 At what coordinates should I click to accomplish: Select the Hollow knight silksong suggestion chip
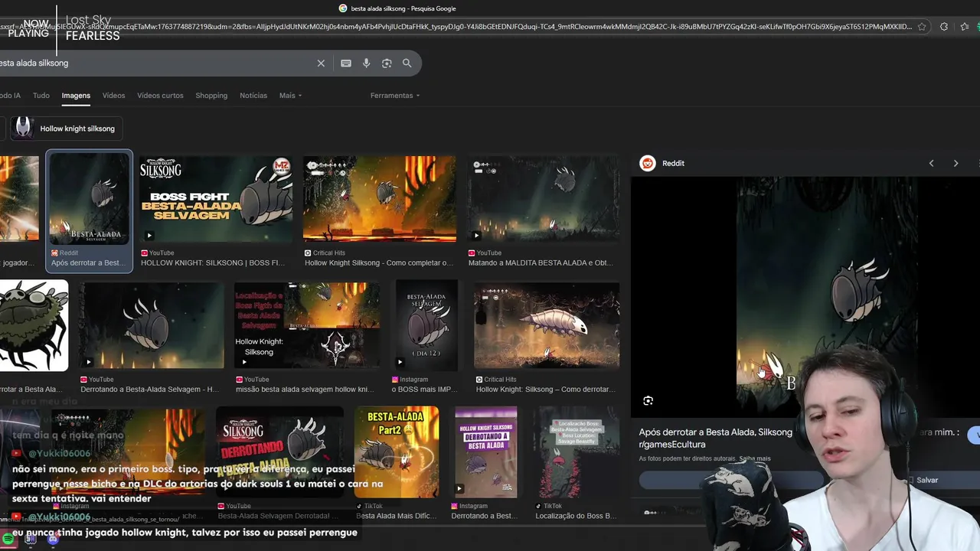(67, 129)
